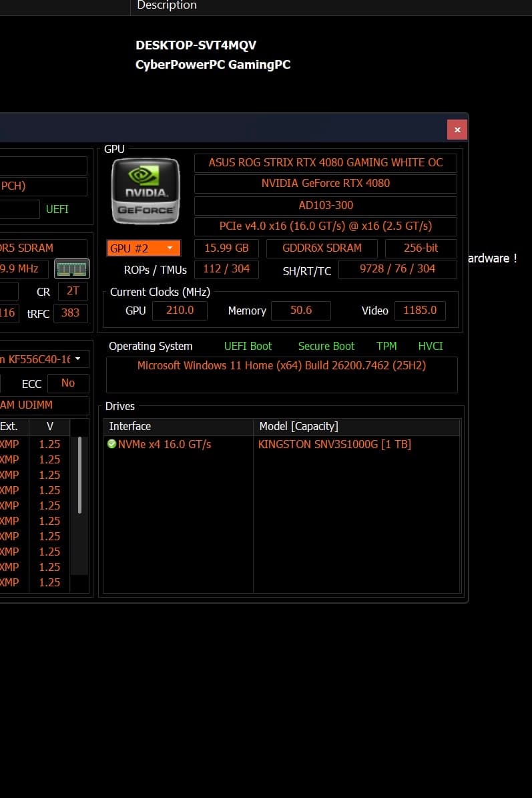
Task: Select the DESKTOP-SVT4MQV computer name
Action: coord(196,45)
